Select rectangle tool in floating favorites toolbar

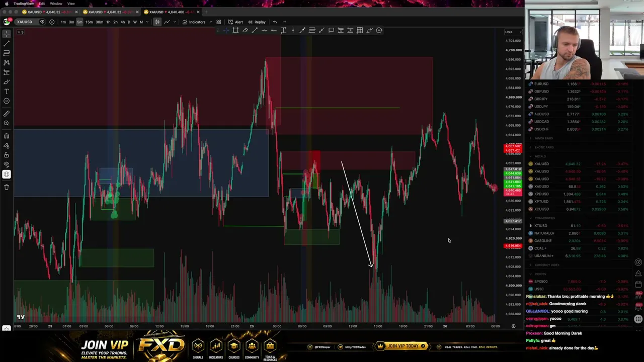coord(235,30)
